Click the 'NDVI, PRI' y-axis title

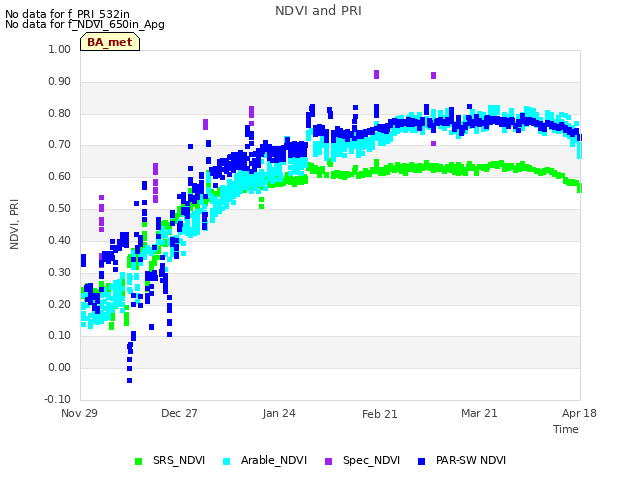point(14,224)
